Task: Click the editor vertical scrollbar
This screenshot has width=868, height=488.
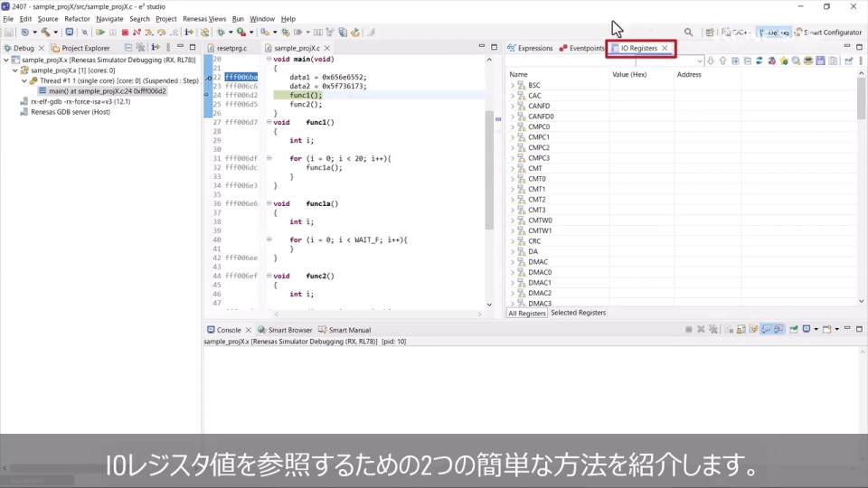Action: tap(489, 169)
